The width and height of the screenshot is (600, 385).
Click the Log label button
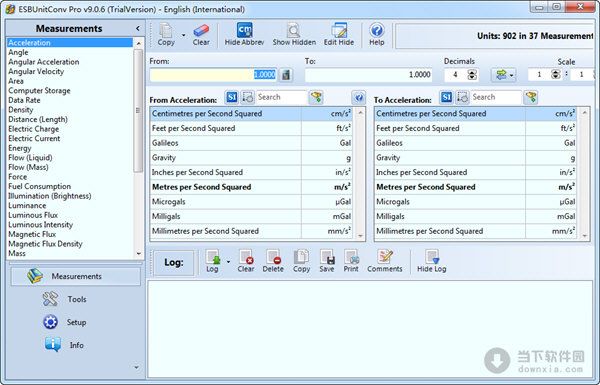(x=174, y=263)
